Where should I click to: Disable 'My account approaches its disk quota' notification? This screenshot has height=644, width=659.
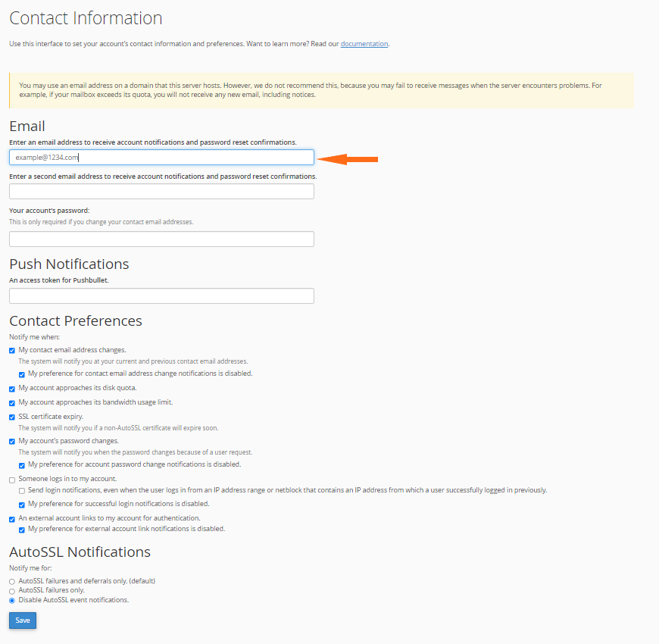pyautogui.click(x=11, y=388)
